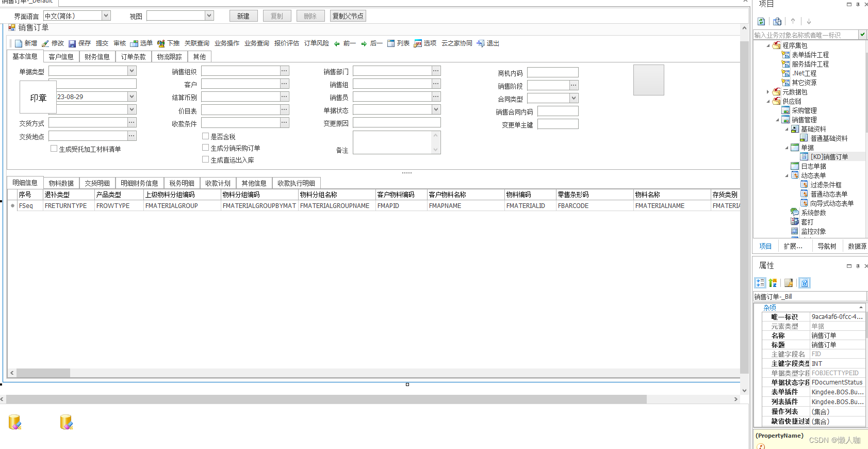Click the property pages key icon
The width and height of the screenshot is (868, 449).
789,283
